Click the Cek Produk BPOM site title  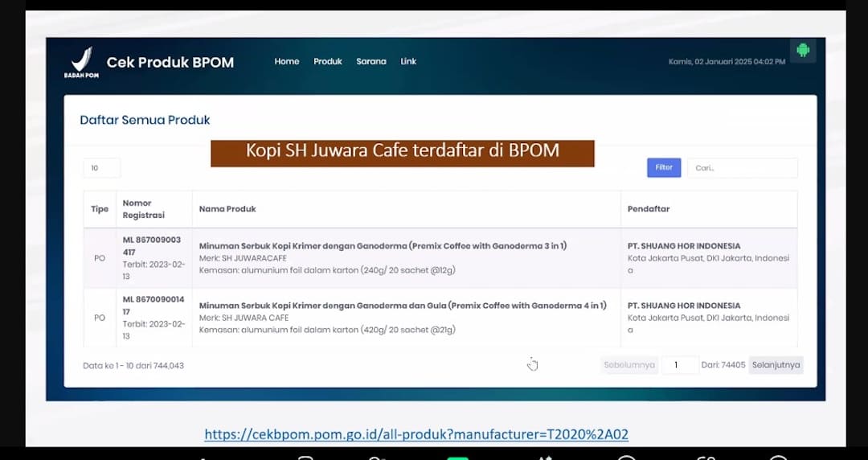click(170, 62)
